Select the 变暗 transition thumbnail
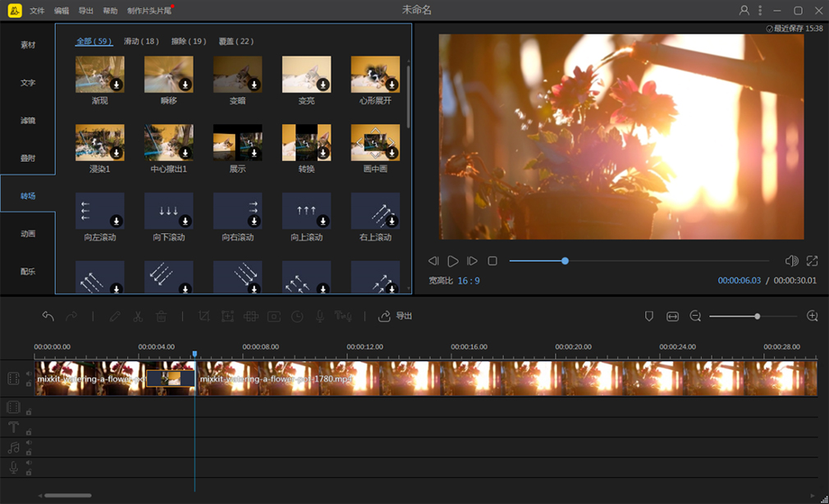This screenshot has height=504, width=829. [x=237, y=74]
